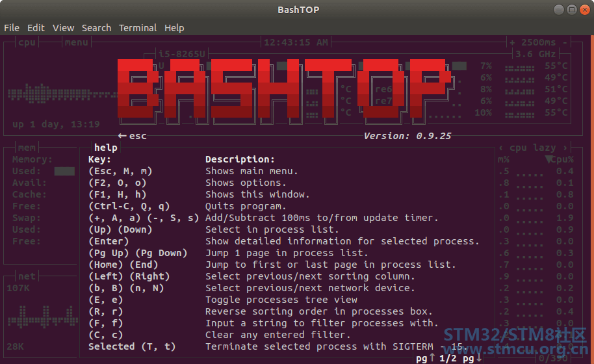The height and width of the screenshot is (364, 594).
Task: Click the cpu box title label
Action: coord(27,42)
